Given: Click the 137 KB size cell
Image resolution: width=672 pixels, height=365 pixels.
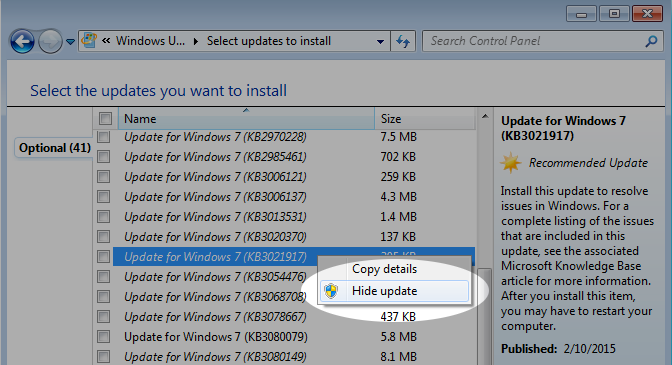Looking at the screenshot, I should click(x=398, y=236).
